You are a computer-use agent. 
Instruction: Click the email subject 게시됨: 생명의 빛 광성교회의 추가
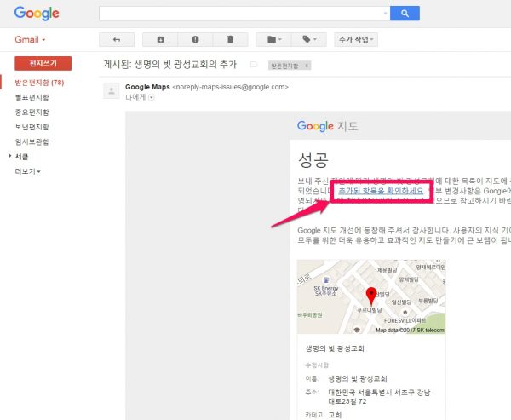coord(169,64)
